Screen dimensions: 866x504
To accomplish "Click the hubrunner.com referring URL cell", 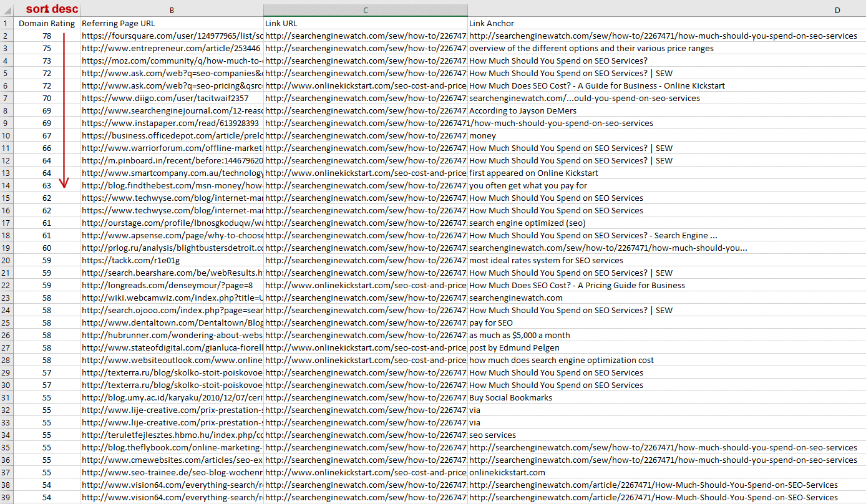I will [172, 335].
